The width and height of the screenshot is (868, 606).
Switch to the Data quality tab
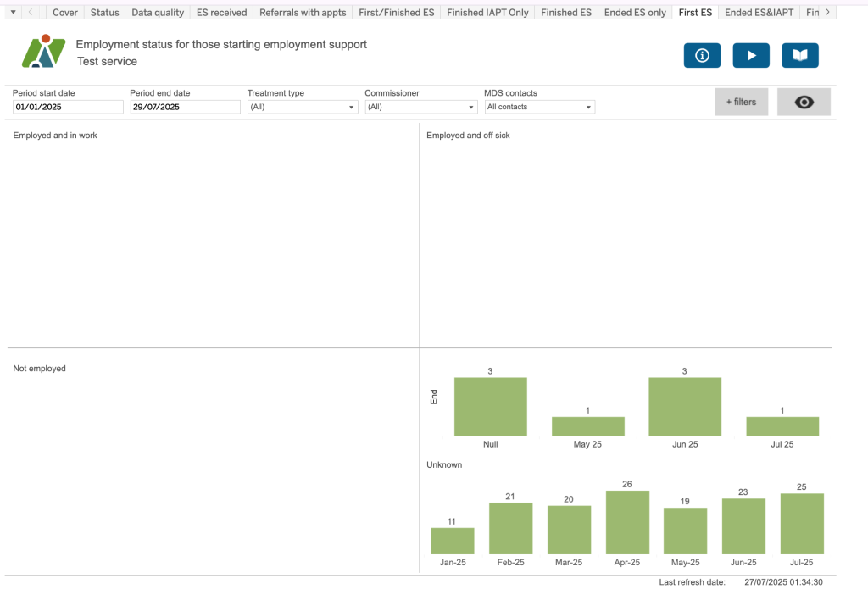click(x=158, y=13)
